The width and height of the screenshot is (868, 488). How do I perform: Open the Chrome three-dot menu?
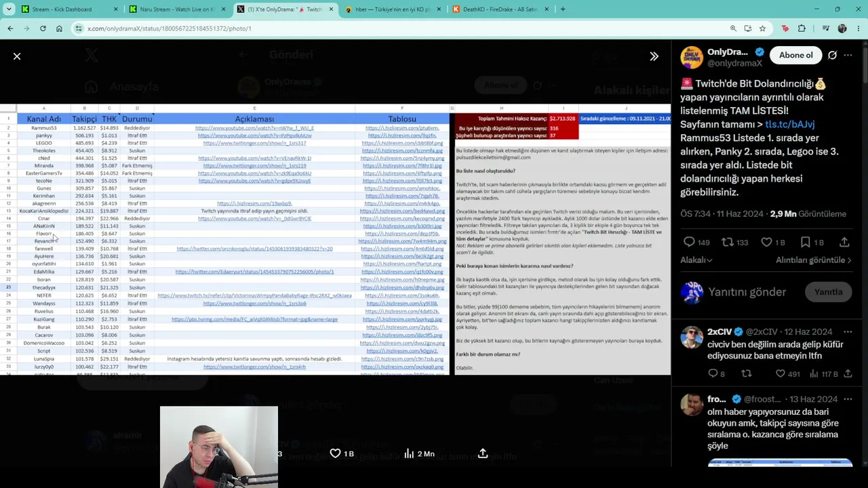[858, 28]
